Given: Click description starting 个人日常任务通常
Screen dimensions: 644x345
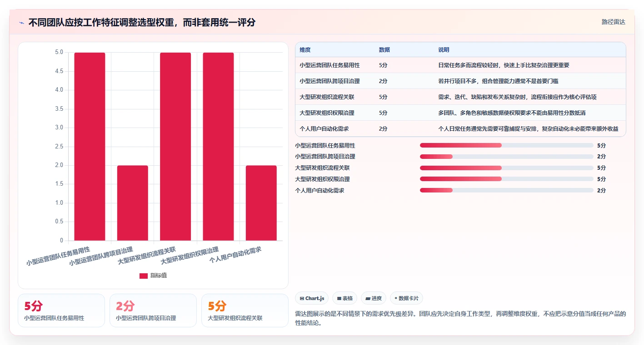Looking at the screenshot, I should pos(528,129).
